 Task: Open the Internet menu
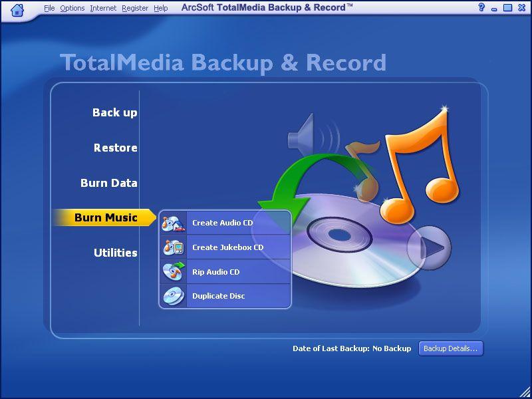click(x=103, y=8)
